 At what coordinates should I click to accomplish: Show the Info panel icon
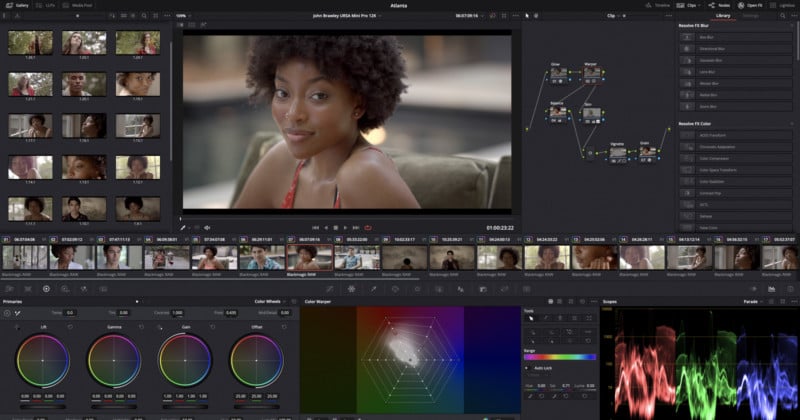tap(790, 289)
